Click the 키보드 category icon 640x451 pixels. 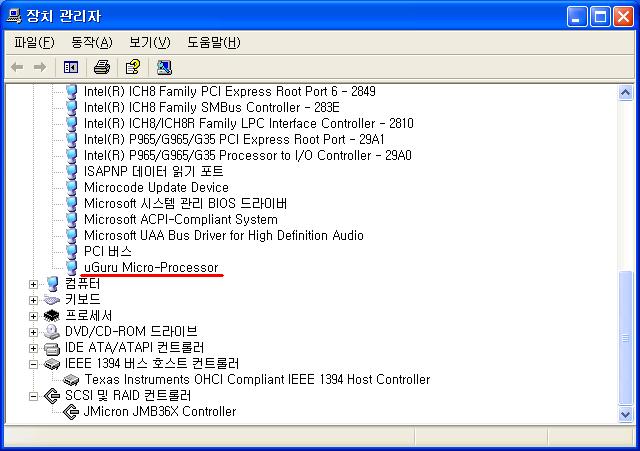[x=52, y=300]
